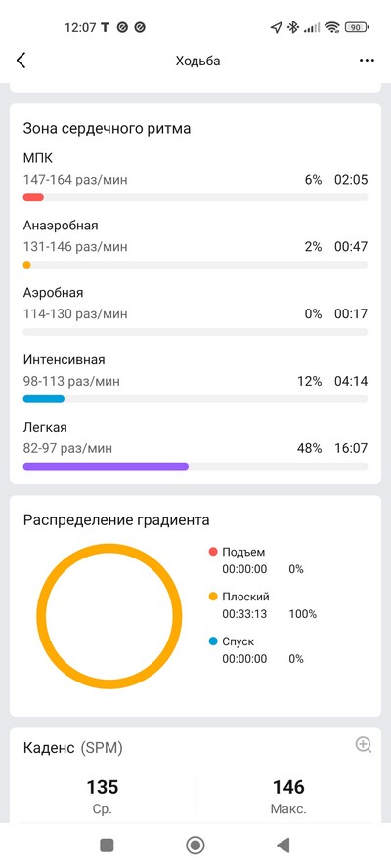Tap the Android back triangle button
The image size is (391, 868).
[283, 845]
